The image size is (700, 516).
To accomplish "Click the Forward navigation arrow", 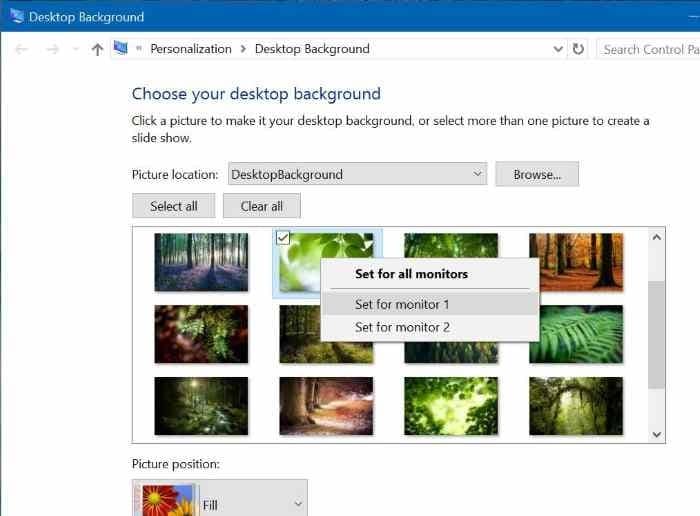I will pos(53,49).
